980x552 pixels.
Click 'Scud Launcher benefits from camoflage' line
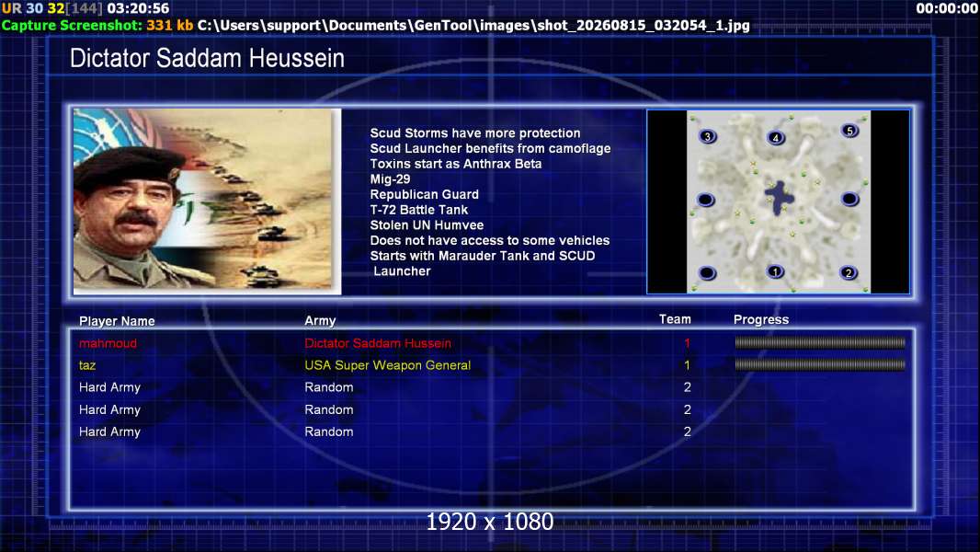[490, 149]
